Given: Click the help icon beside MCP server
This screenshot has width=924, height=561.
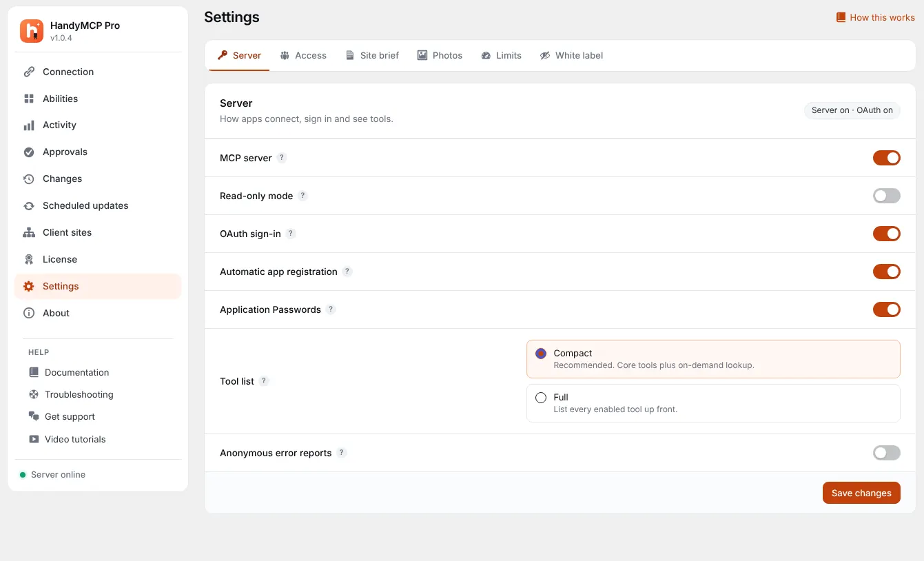Looking at the screenshot, I should point(282,158).
